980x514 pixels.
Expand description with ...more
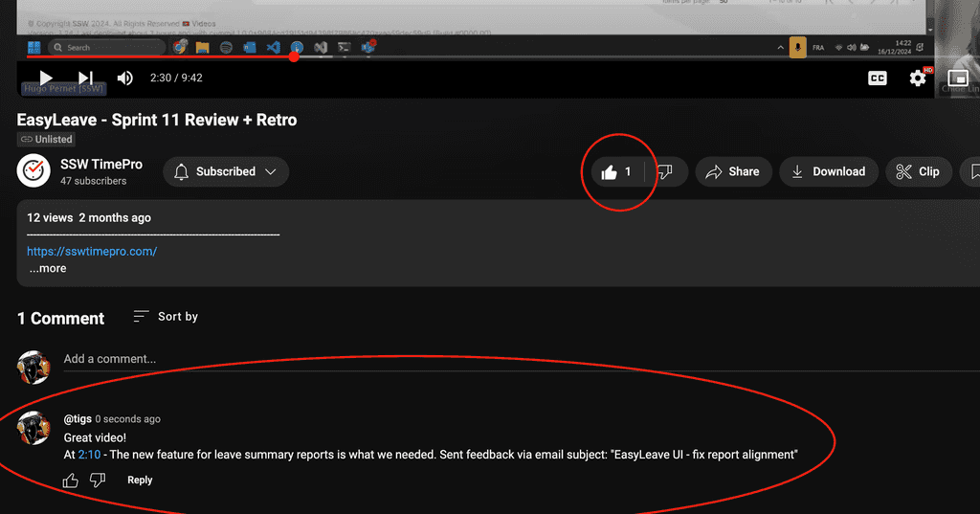point(47,269)
